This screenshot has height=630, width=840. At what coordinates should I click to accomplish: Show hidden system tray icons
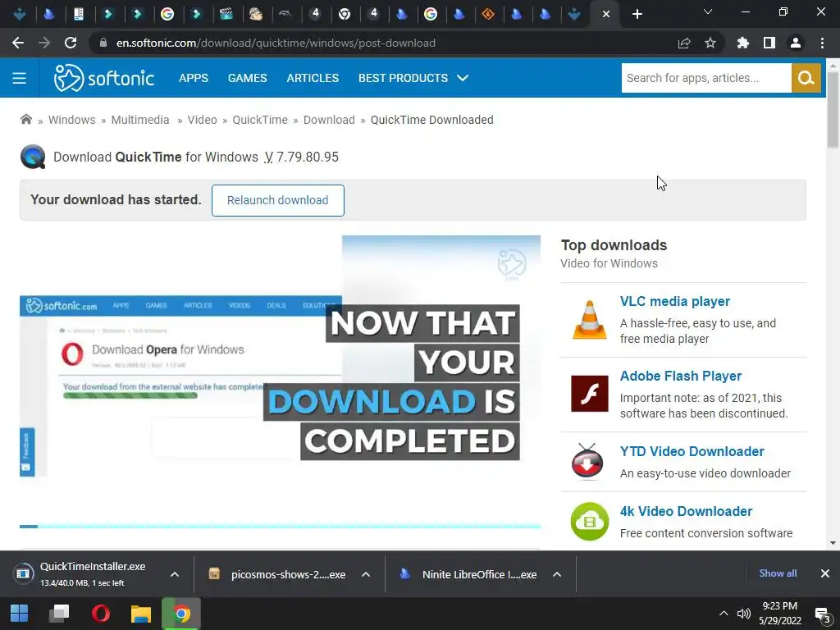pos(724,614)
